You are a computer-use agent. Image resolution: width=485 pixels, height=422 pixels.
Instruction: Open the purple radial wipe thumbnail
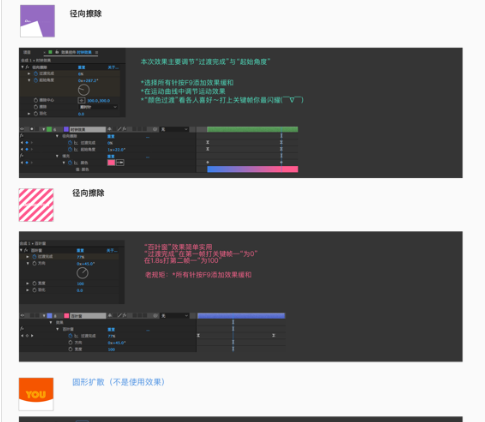coord(37,21)
